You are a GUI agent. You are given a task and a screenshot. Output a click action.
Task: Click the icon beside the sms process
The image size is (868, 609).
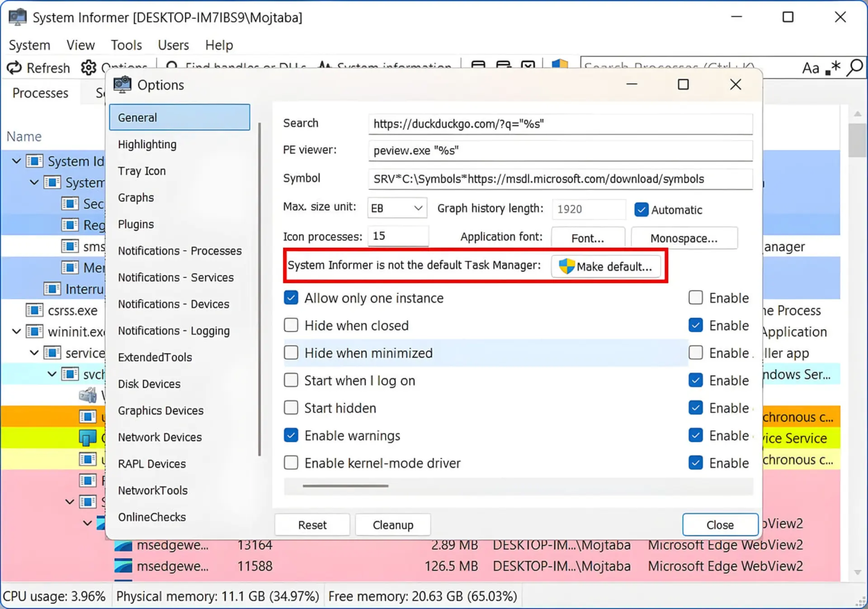(x=70, y=246)
